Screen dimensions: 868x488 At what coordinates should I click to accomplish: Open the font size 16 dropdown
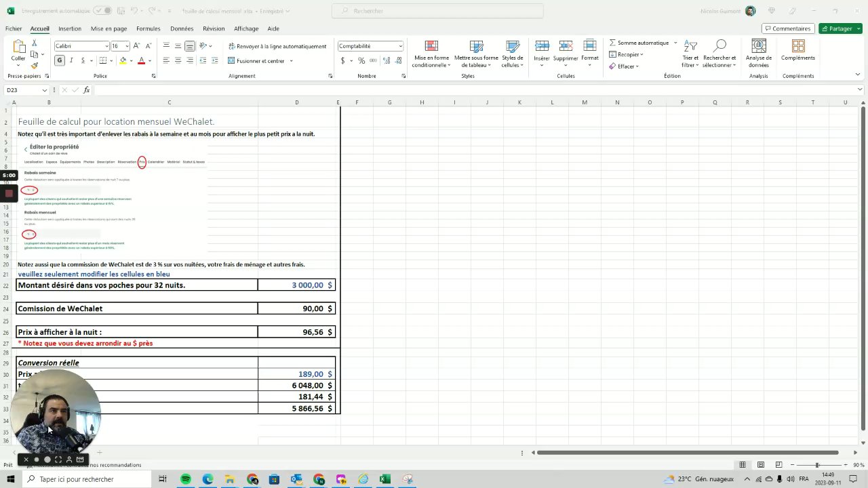(x=127, y=46)
